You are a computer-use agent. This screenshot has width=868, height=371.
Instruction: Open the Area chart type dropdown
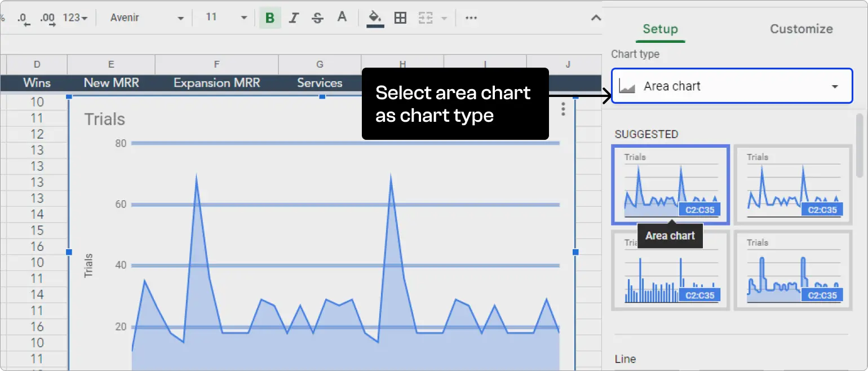(x=731, y=86)
